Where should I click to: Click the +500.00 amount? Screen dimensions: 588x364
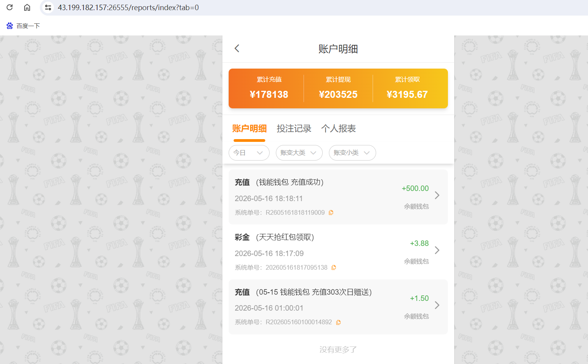(x=415, y=188)
